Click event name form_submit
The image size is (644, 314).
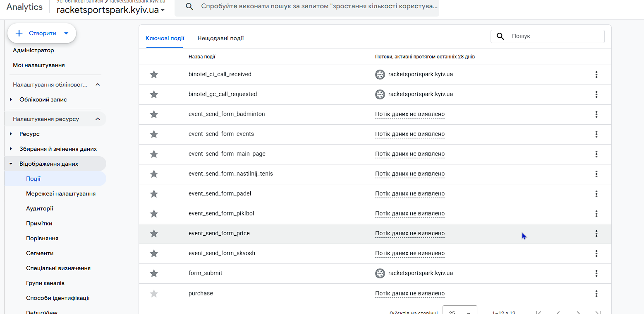206,273
